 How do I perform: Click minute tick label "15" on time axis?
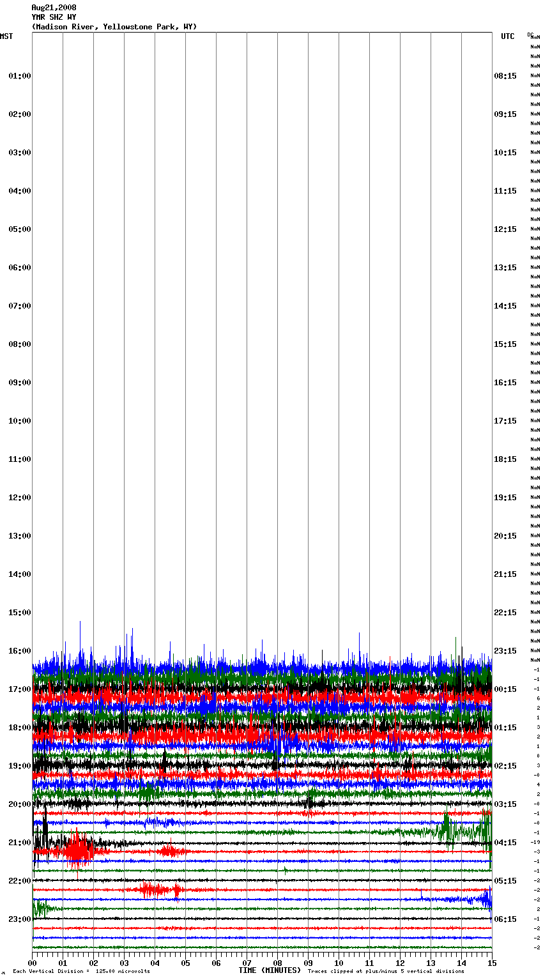pyautogui.click(x=492, y=963)
